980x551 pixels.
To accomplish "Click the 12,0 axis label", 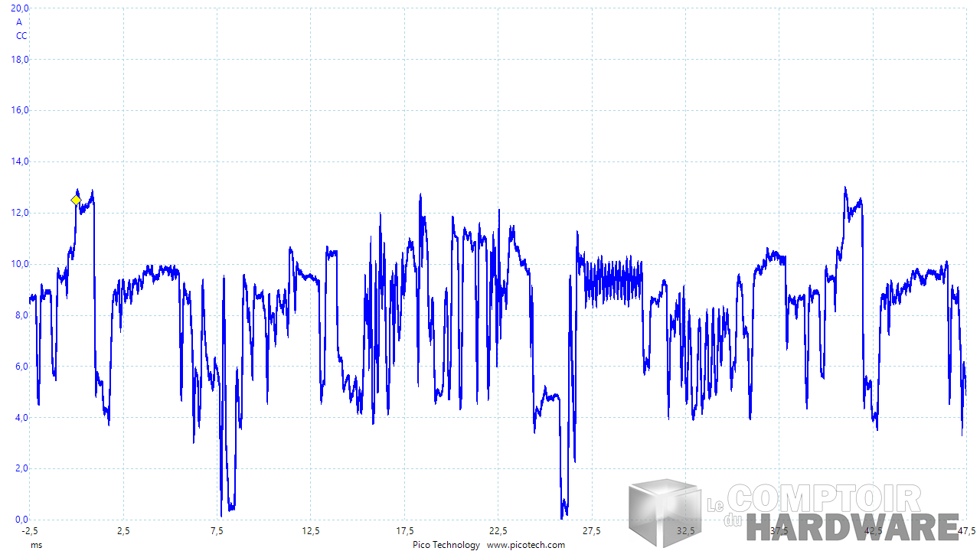I will [21, 213].
